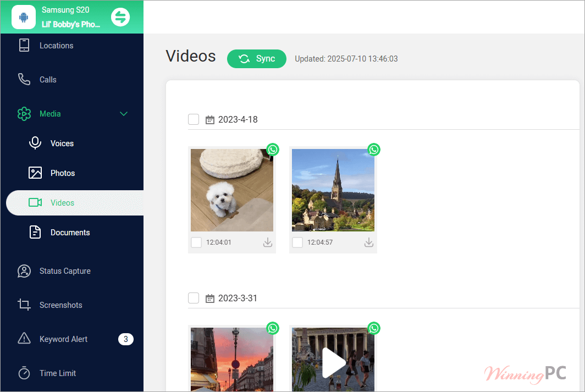
Task: Open the church village video thumbnail
Action: (333, 190)
